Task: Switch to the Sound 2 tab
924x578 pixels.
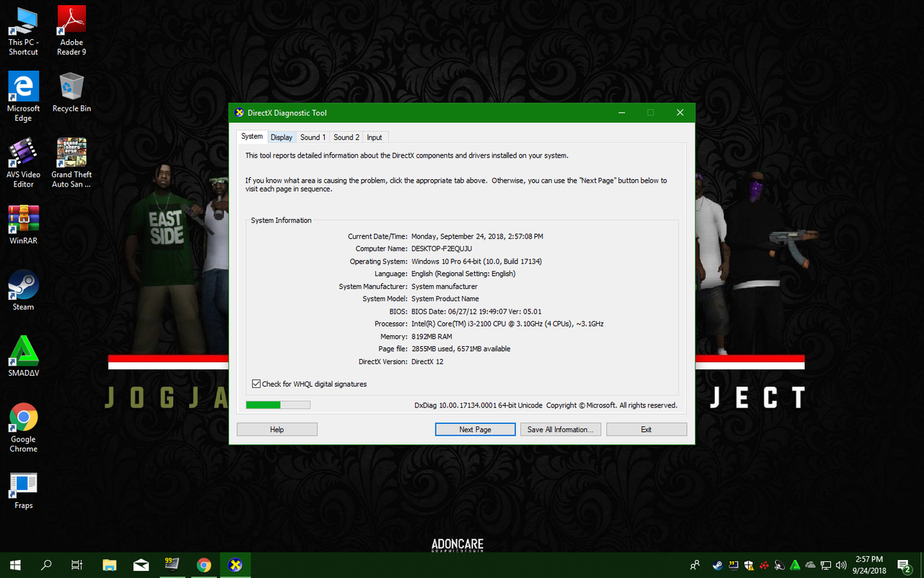Action: pyautogui.click(x=346, y=137)
